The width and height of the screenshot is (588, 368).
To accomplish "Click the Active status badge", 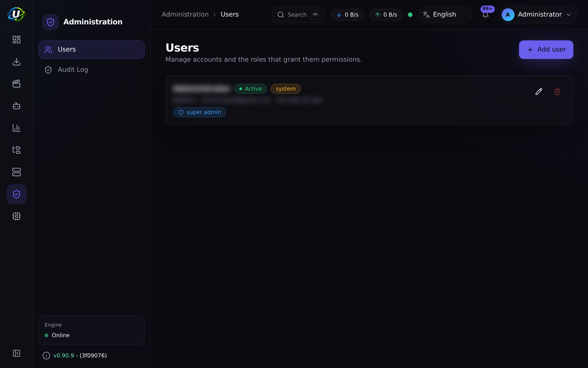I will [251, 89].
